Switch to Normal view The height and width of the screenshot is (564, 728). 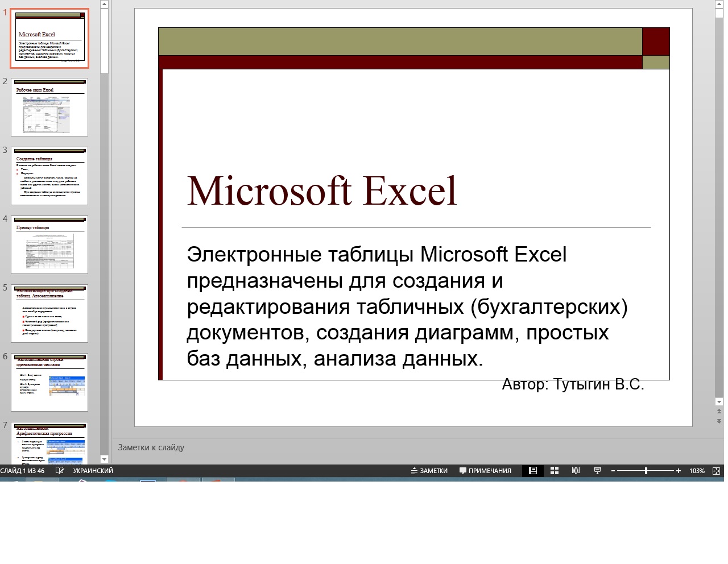point(533,471)
